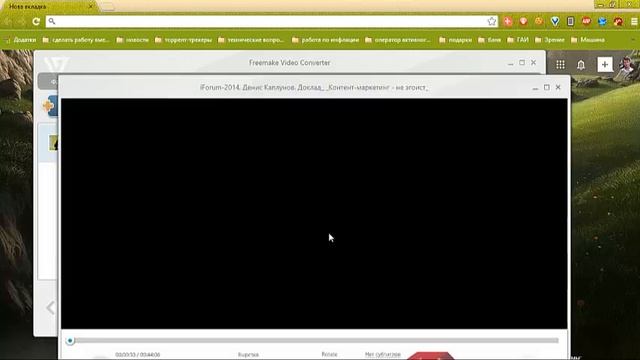This screenshot has width=640, height=360.
Task: Click the Rotate control in the player
Action: 329,354
